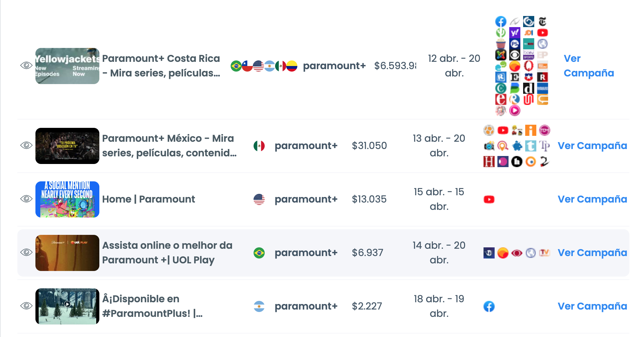
Task: Click Facebook icon in the #ParamountPlus row
Action: pos(489,306)
